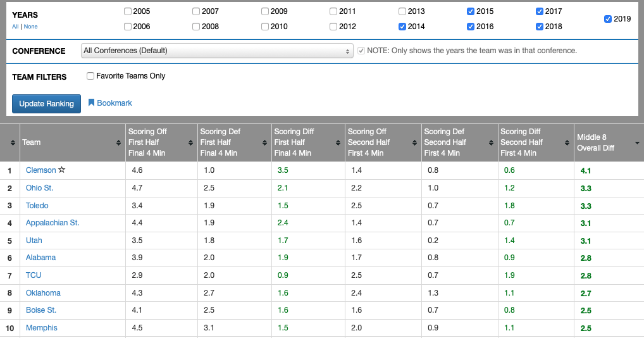
Task: Click the Bookmark link
Action: coord(114,103)
